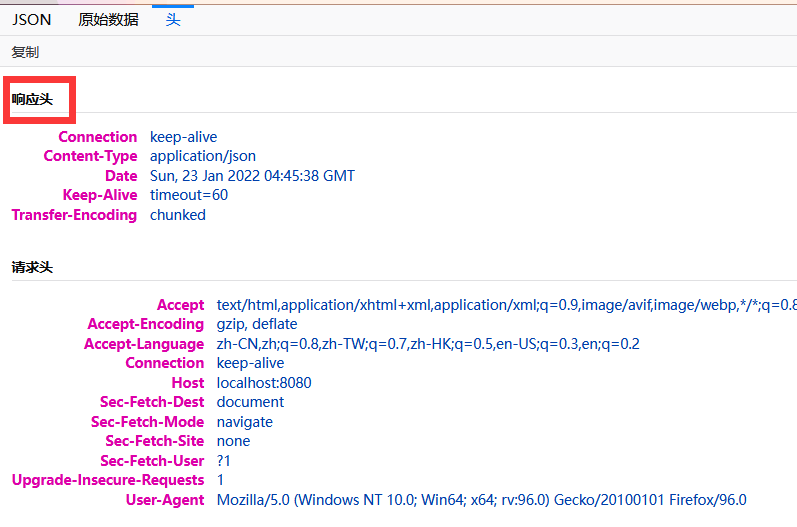Click the Sec-Fetch-Mode header name

click(147, 422)
